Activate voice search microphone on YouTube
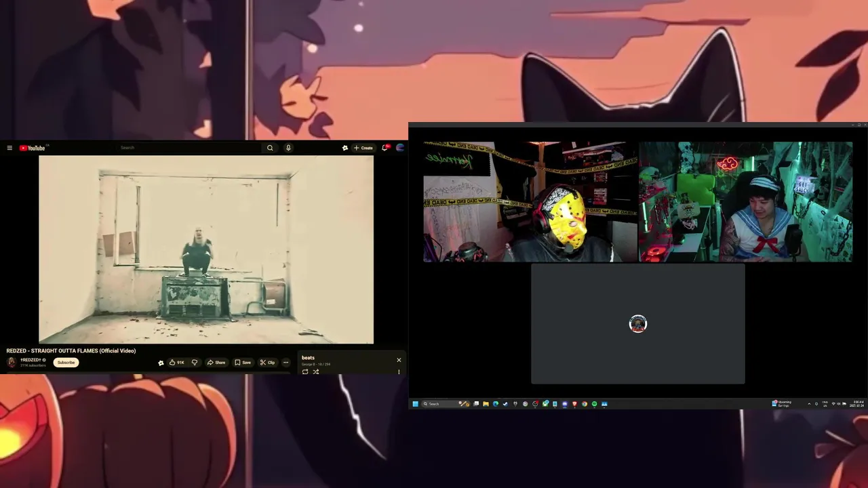868x488 pixels. pyautogui.click(x=288, y=148)
